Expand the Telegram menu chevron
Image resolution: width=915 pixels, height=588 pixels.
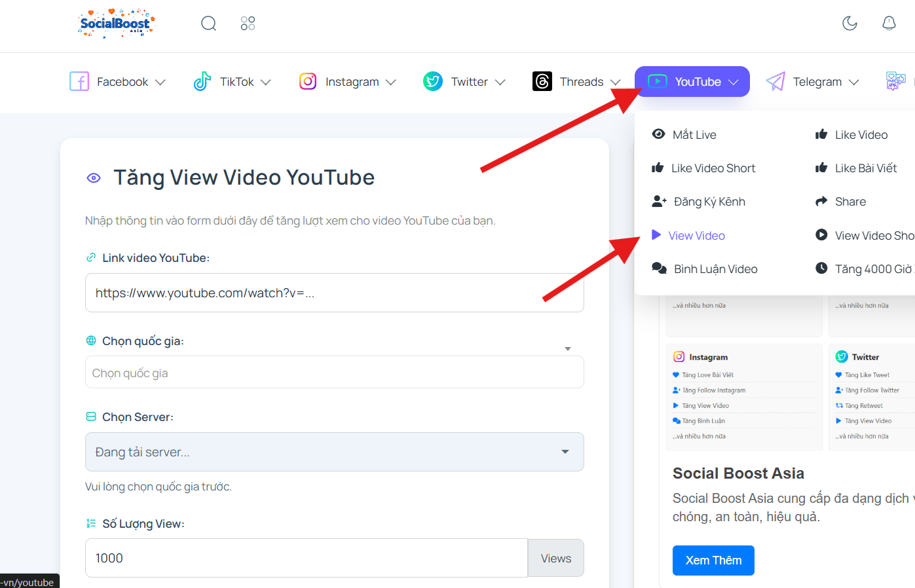coord(854,83)
